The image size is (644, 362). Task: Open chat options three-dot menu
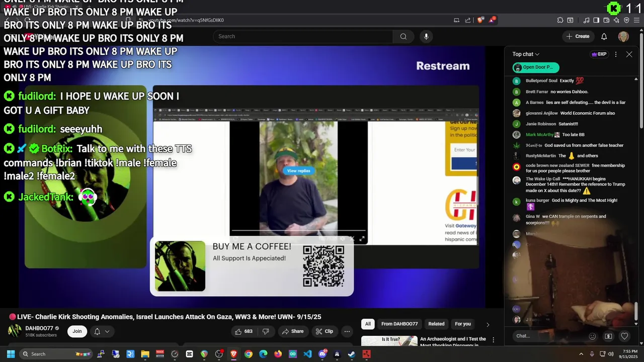point(616,54)
